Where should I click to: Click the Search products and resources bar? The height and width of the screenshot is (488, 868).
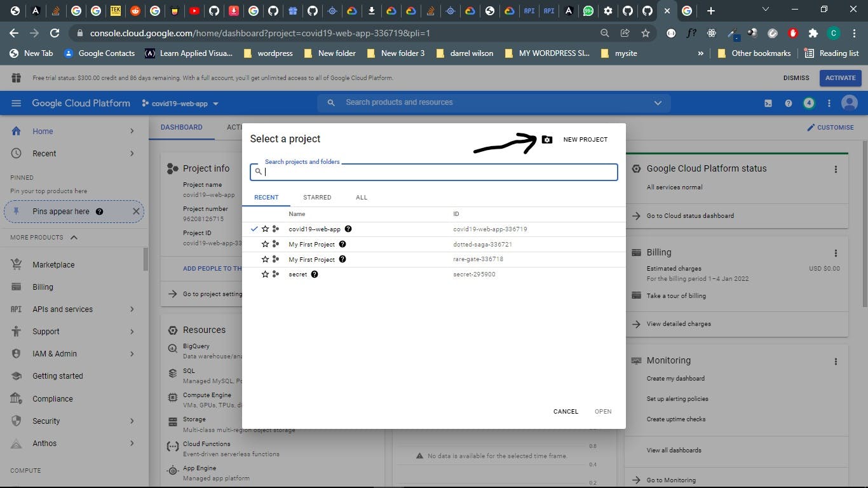[494, 102]
